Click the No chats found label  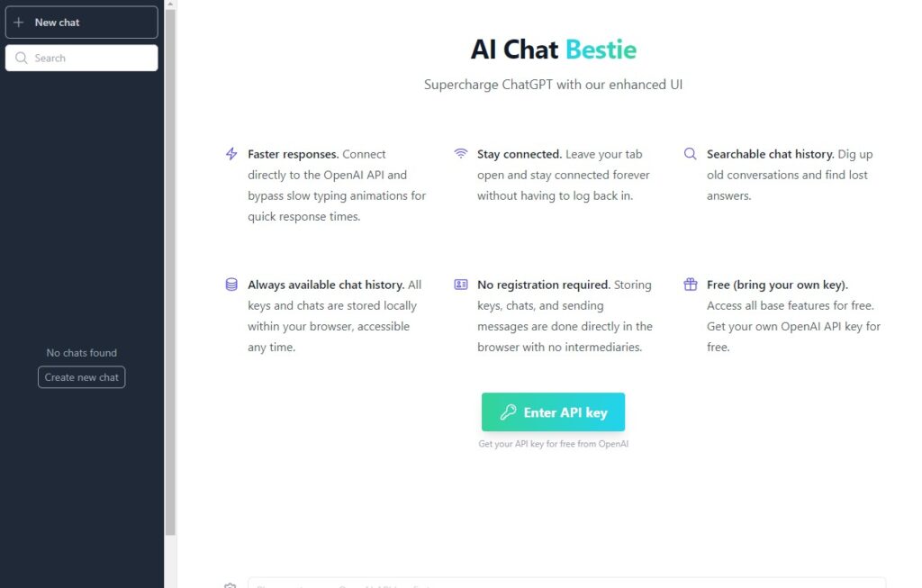pyautogui.click(x=81, y=352)
